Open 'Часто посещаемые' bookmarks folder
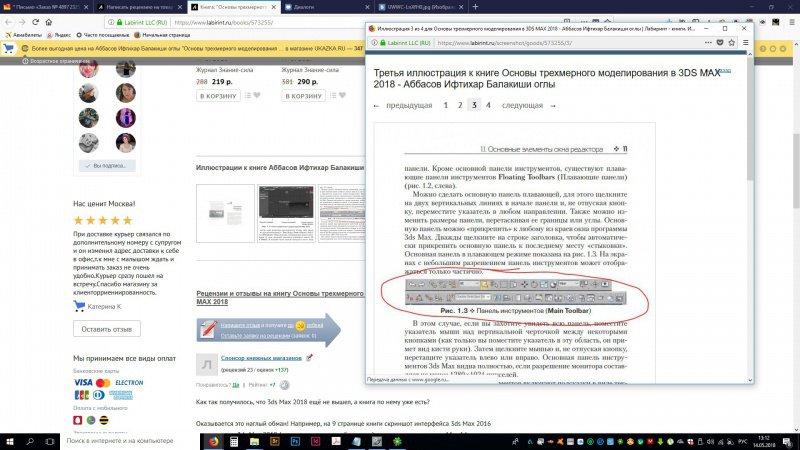Screen dimensions: 800x450 tap(103, 35)
